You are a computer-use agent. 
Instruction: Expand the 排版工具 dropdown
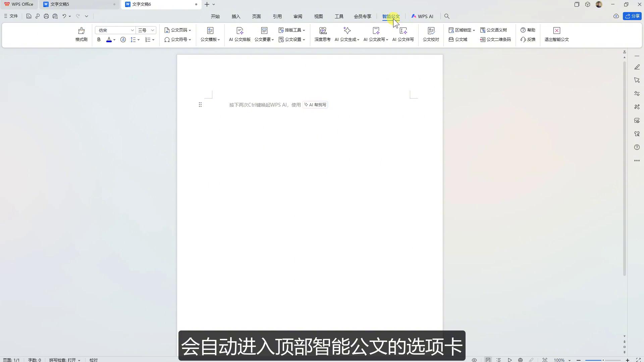(x=292, y=30)
